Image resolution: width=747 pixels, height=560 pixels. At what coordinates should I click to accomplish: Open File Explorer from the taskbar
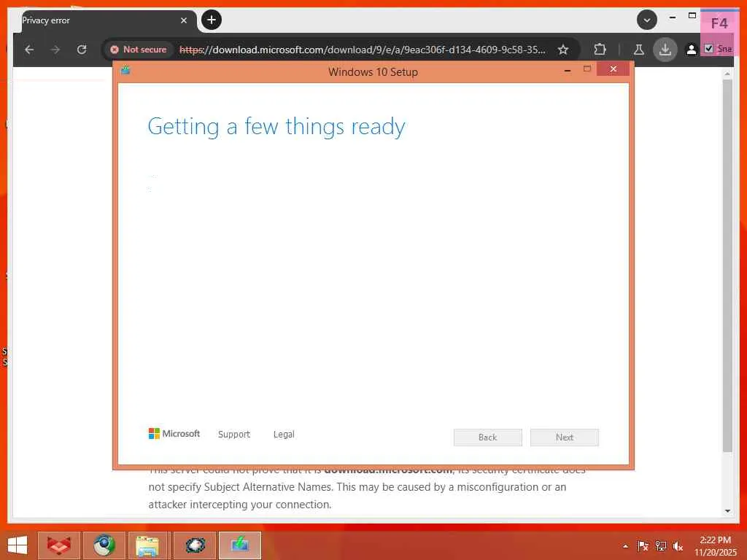tap(147, 545)
